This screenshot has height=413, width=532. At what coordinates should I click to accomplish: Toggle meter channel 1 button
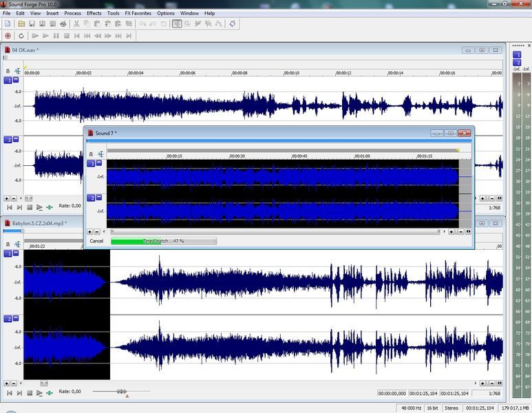coord(517,54)
